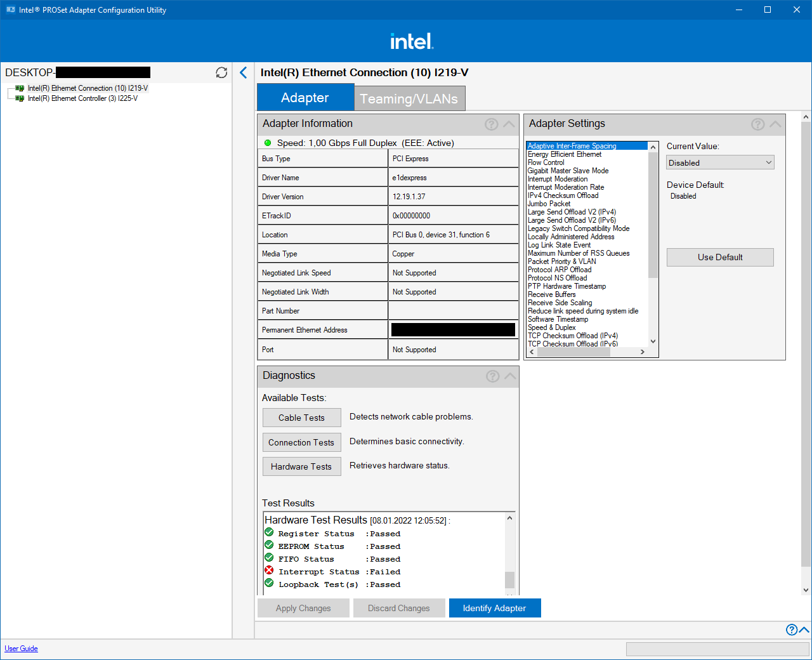Screen dimensions: 812x660
Task: Select Intel Ethernet Controller (3) I225-V
Action: click(x=82, y=98)
